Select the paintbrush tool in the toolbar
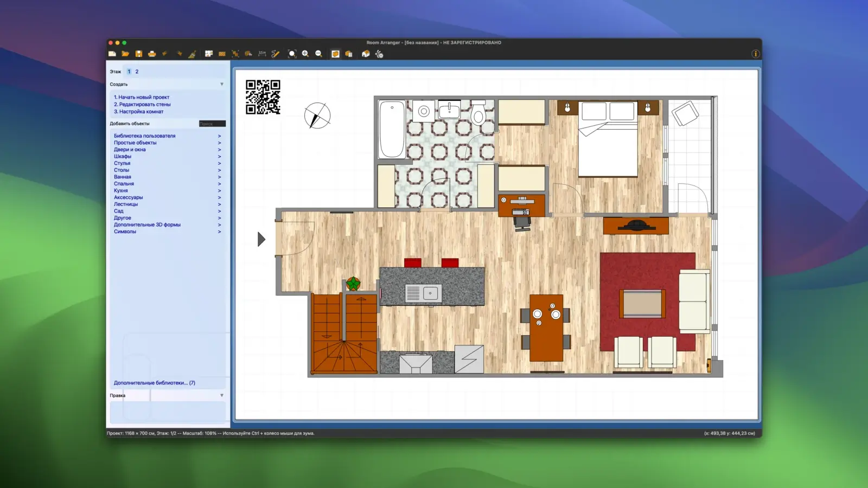Image resolution: width=868 pixels, height=488 pixels. point(192,54)
